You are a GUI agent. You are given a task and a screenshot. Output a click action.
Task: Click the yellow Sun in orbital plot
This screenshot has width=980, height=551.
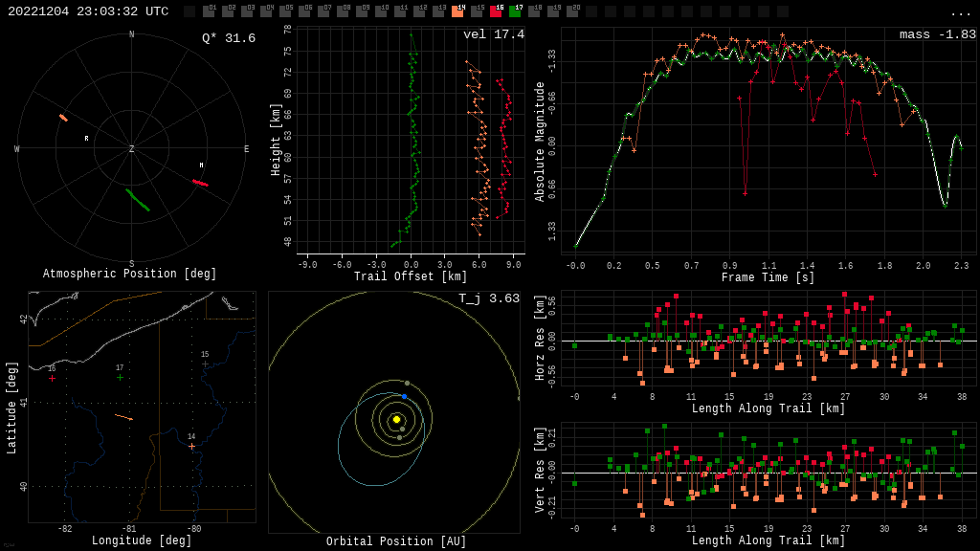point(396,419)
